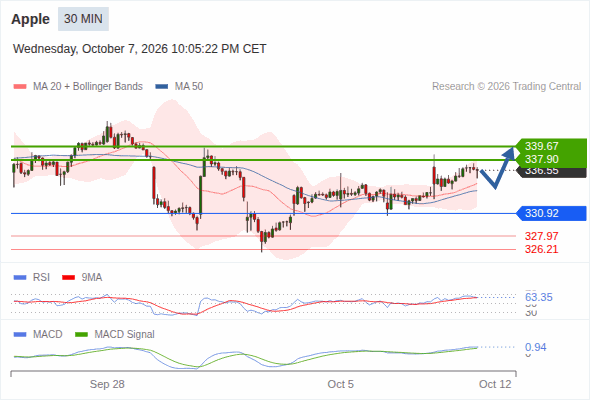Click the RSI blue legend swatch
This screenshot has height=400, width=590.
coord(20,278)
